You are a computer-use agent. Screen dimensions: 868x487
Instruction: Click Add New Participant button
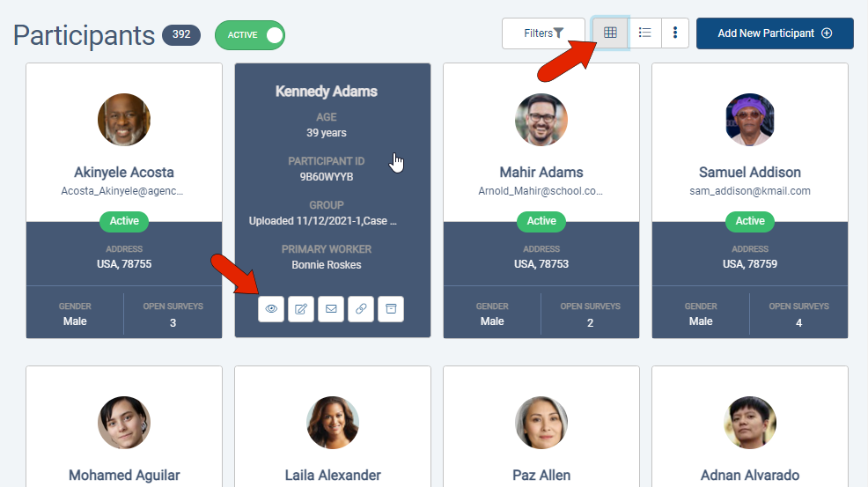pos(775,33)
